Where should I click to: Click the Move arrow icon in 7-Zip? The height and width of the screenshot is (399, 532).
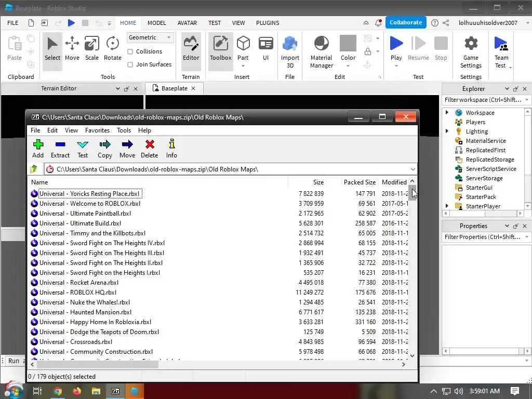127,144
